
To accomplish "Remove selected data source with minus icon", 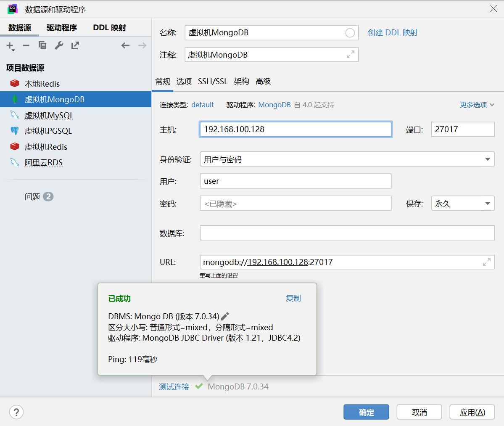I will tap(26, 46).
